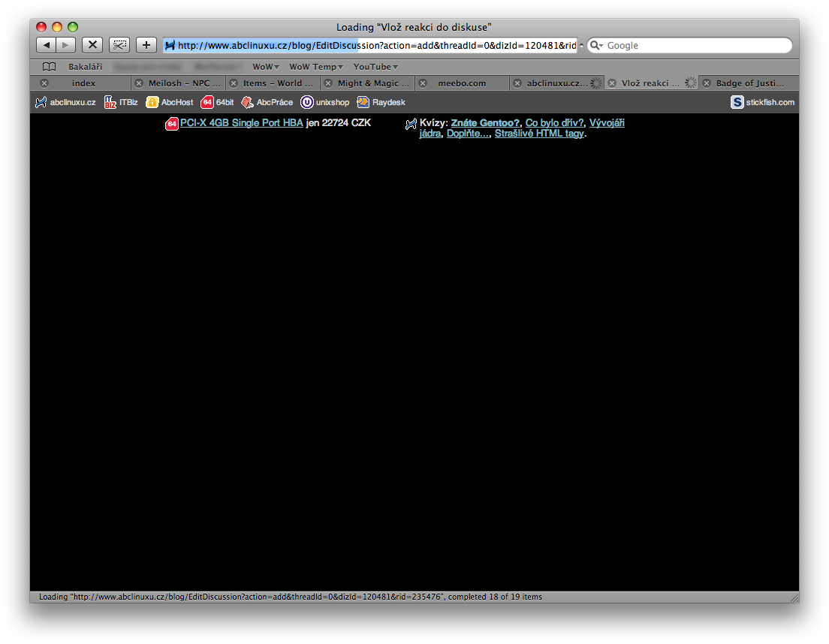829x644 pixels.
Task: Switch to the index tab
Action: click(x=83, y=83)
